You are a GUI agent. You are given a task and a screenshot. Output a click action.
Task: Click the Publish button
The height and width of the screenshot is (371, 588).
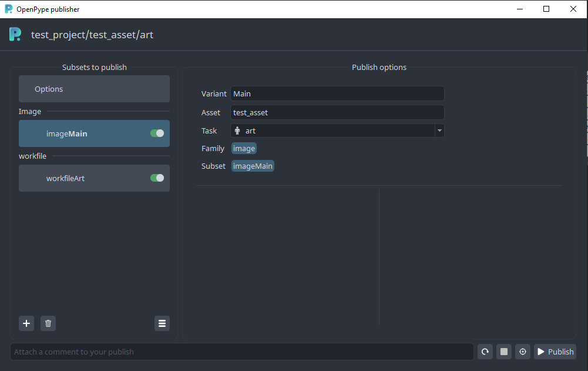(555, 352)
